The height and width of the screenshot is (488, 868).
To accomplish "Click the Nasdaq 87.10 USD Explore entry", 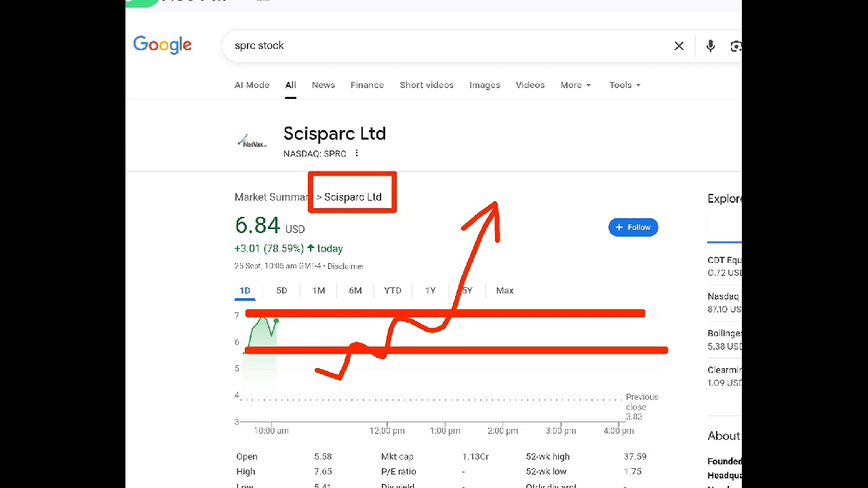I will tap(724, 303).
